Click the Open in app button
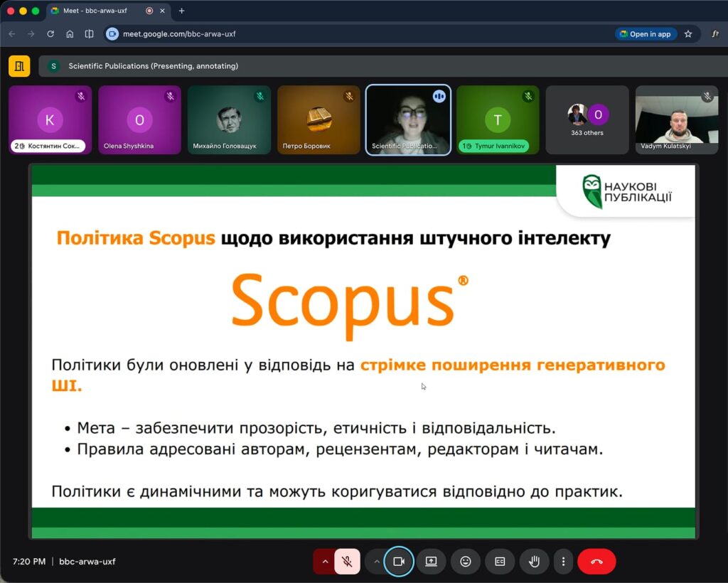Image resolution: width=728 pixels, height=583 pixels. click(644, 34)
